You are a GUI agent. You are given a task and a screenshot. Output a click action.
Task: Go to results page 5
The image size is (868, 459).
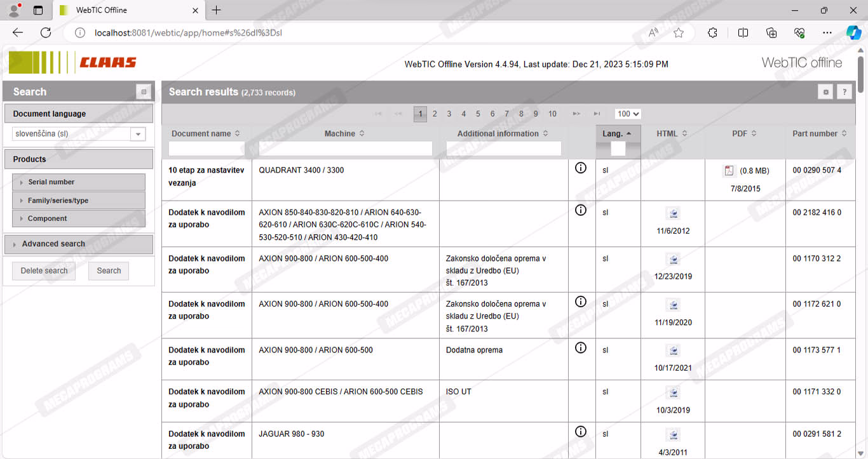[478, 114]
